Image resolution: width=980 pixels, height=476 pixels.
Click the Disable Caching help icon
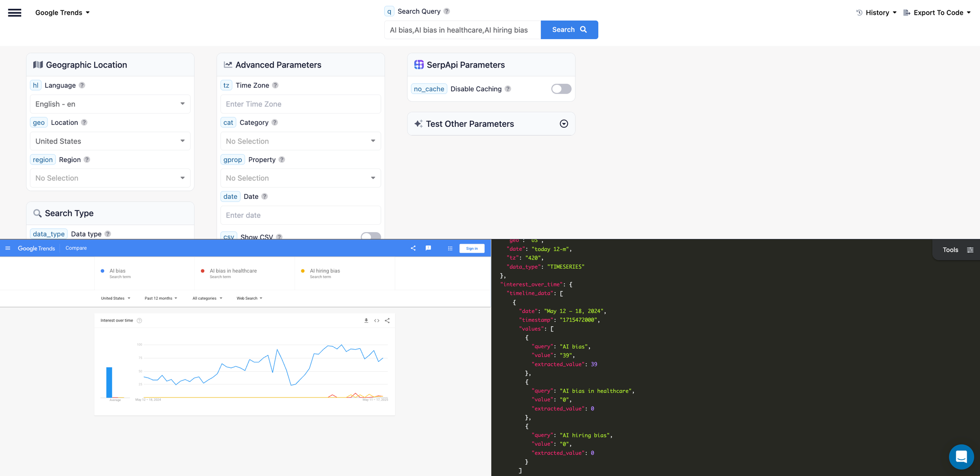tap(508, 89)
